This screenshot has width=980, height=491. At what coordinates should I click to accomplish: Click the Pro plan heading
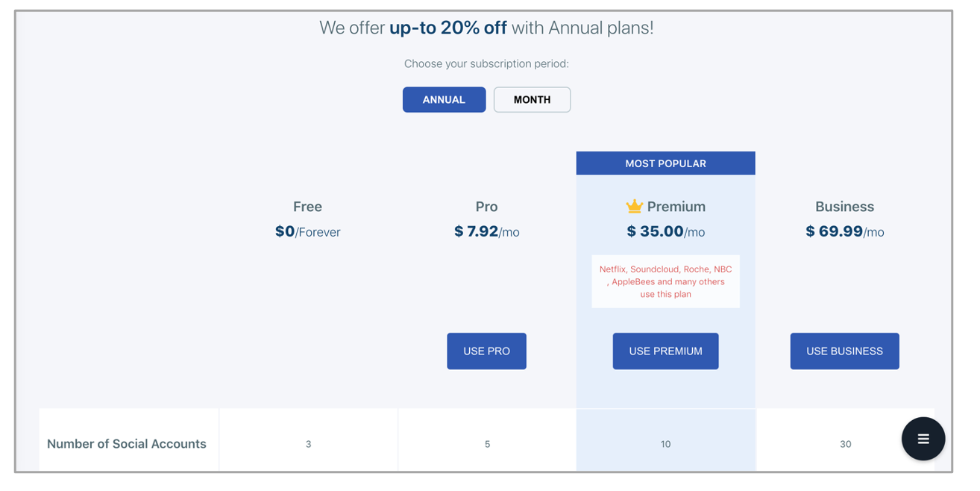(486, 207)
